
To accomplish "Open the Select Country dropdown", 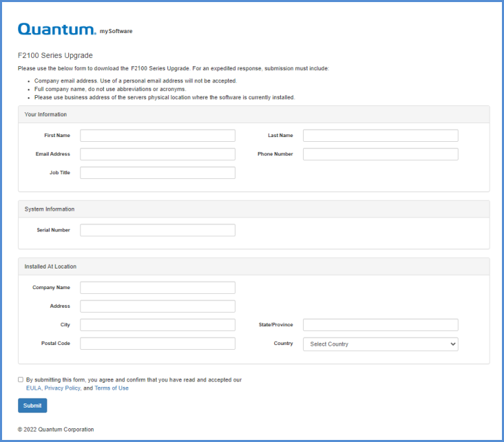I will click(x=380, y=344).
